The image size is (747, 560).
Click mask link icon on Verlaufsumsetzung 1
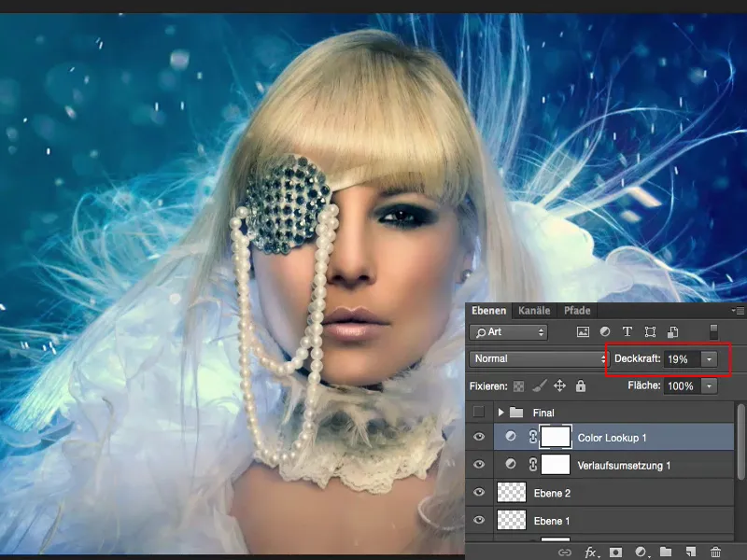532,464
